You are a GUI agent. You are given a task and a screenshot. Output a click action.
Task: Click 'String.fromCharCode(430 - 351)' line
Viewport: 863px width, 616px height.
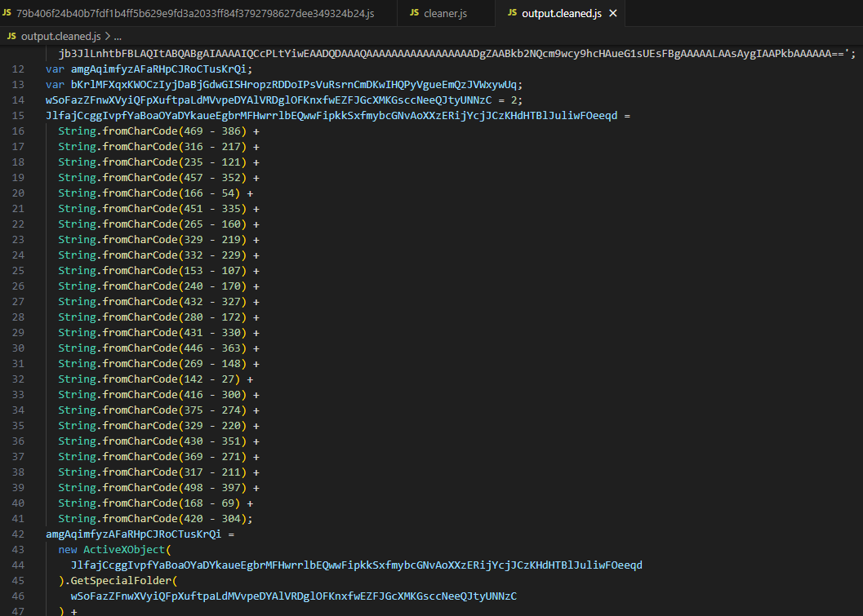click(158, 441)
